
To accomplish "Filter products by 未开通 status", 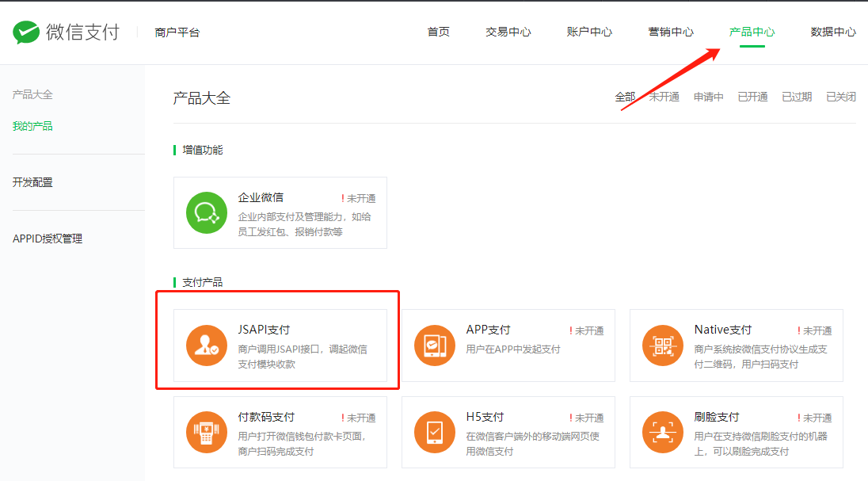I will tap(664, 97).
